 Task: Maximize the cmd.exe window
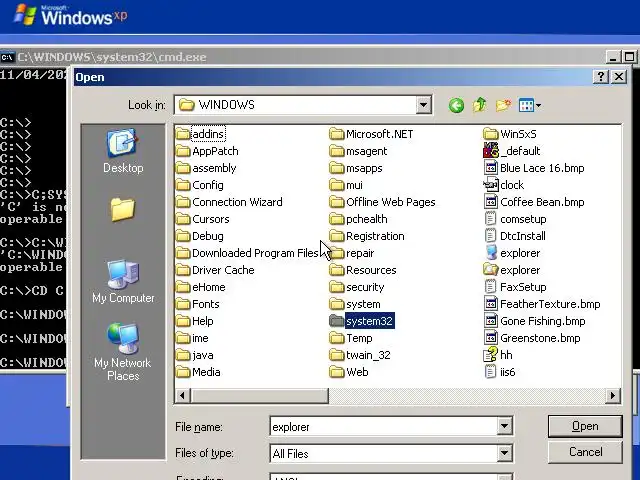(x=629, y=57)
